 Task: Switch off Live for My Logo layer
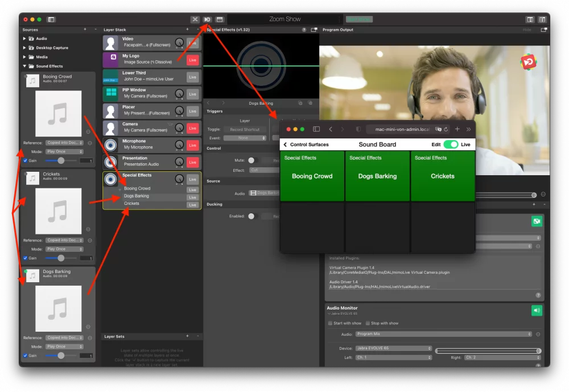pyautogui.click(x=193, y=60)
